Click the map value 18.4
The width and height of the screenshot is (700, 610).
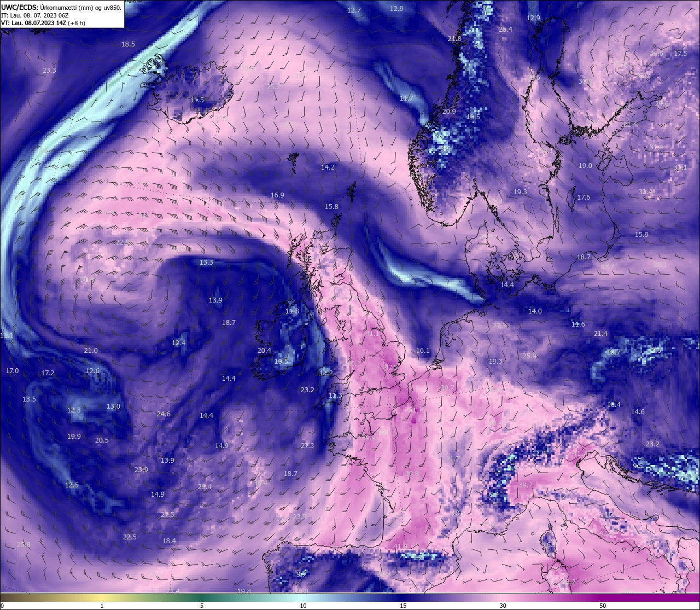pos(169,541)
